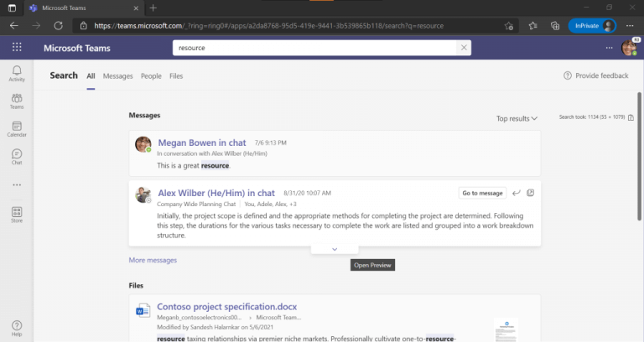644x342 pixels.
Task: Open the More messages link
Action: 153,260
